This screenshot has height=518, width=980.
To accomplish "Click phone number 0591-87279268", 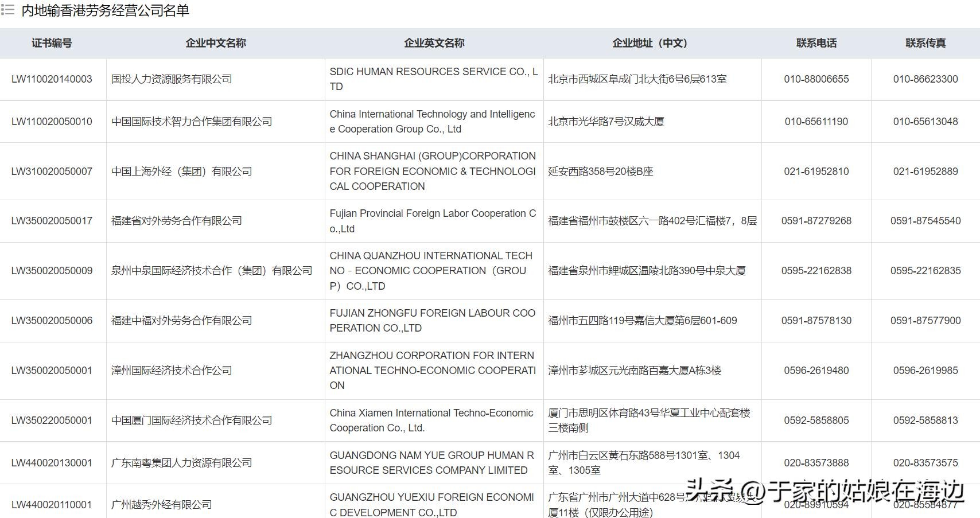I will click(x=816, y=221).
